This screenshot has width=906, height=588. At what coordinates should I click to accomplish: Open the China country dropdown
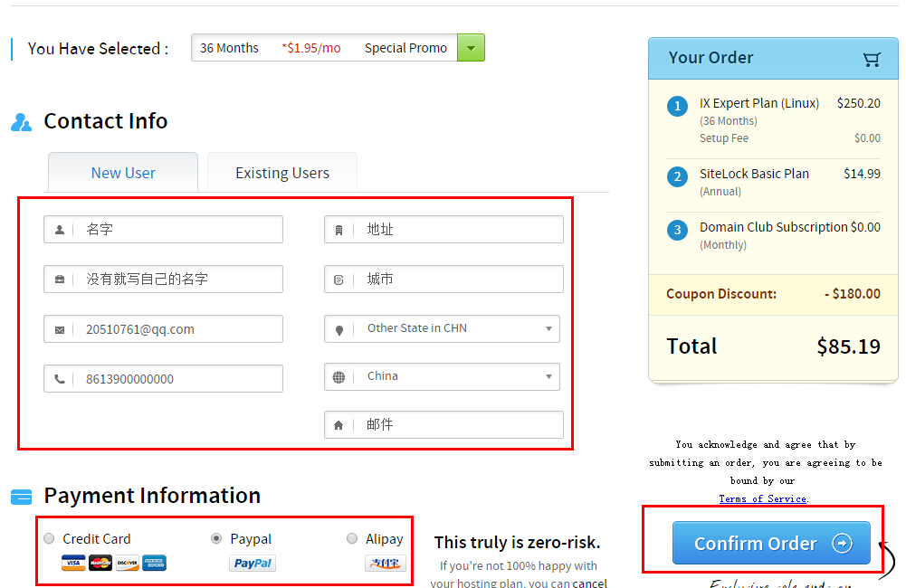[x=442, y=376]
